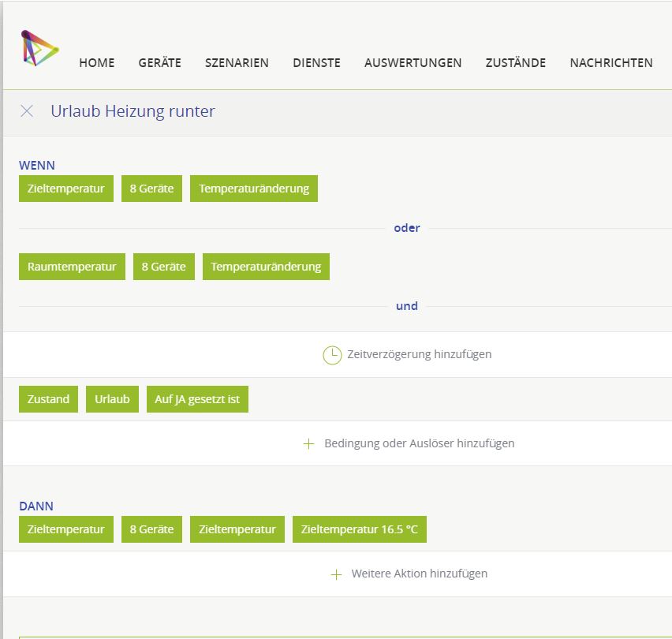The height and width of the screenshot is (639, 672).
Task: Open the SZENARIEN section
Action: coord(237,63)
